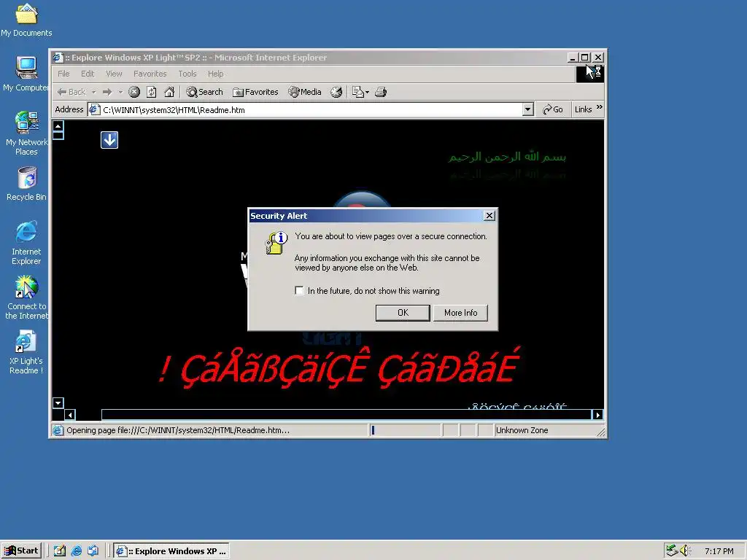This screenshot has height=560, width=747.
Task: Click the 7:17 PM clock
Action: 719,551
